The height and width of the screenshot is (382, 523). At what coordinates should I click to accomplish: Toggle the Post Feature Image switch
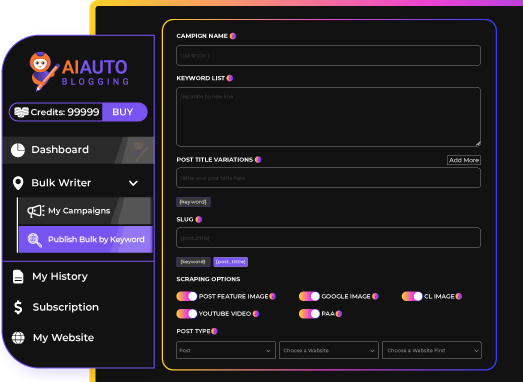pyautogui.click(x=187, y=296)
